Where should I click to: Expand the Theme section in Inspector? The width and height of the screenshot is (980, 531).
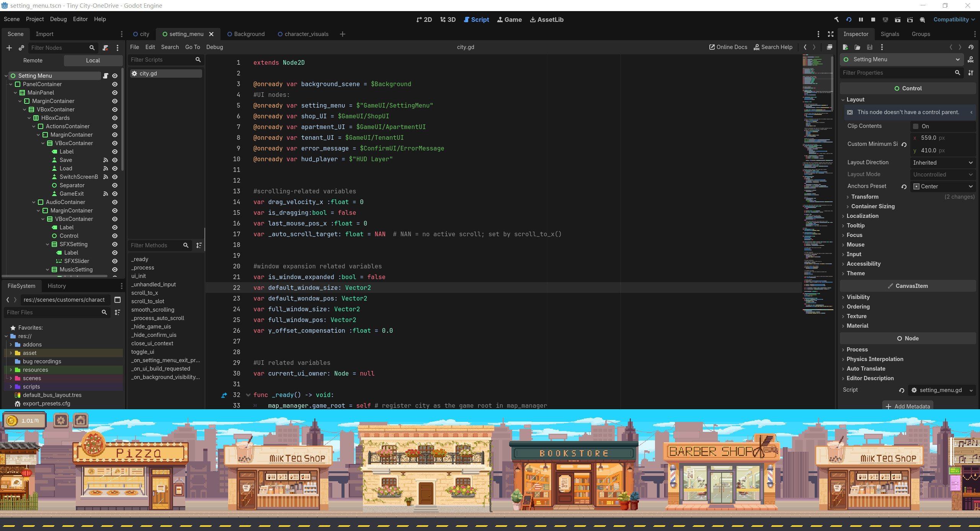pos(856,273)
